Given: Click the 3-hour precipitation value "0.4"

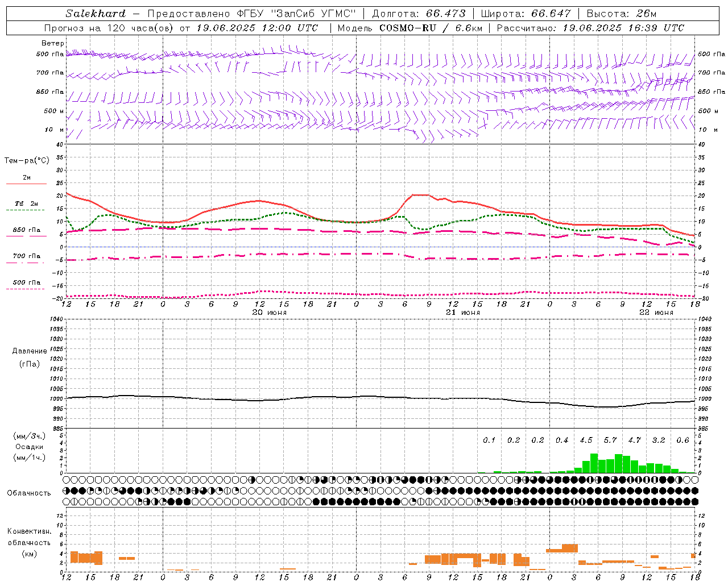Looking at the screenshot, I should point(562,440).
